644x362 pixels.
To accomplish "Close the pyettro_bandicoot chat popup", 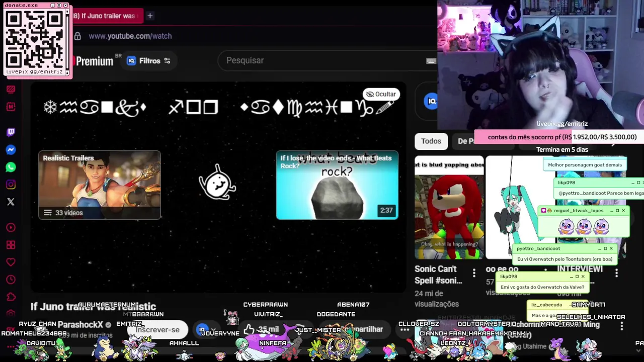I will coord(611,248).
